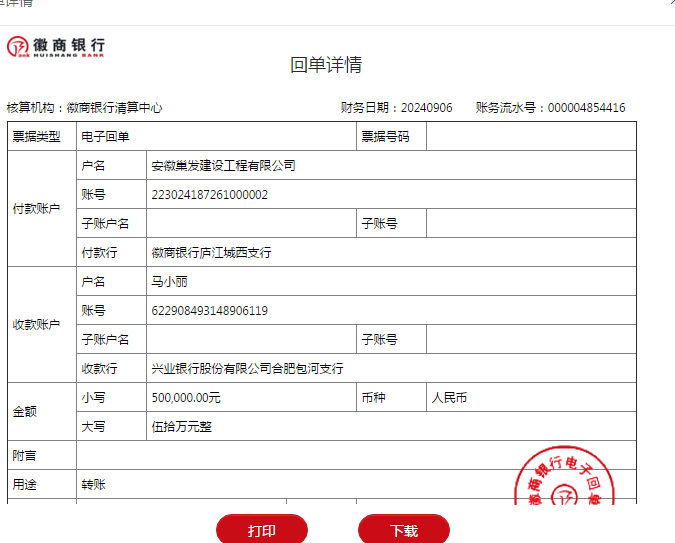The image size is (675, 543).
Task: Select the transaction serial number 000004854416
Action: (x=585, y=108)
